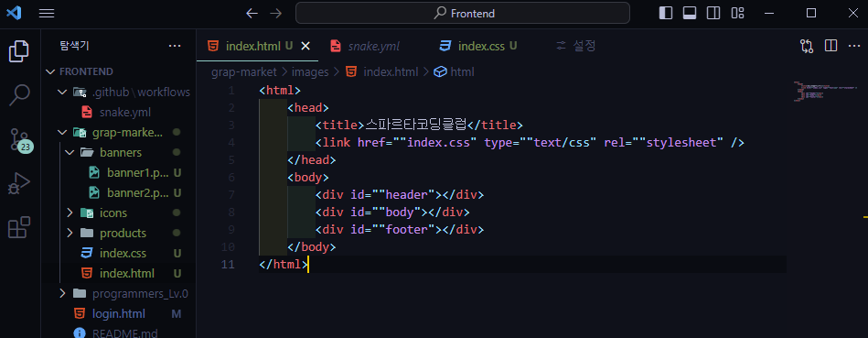Close the index.html tab
This screenshot has width=868, height=338.
point(305,46)
